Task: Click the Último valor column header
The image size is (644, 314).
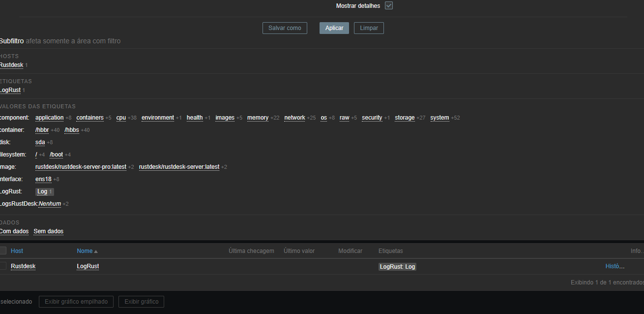Action: (299, 251)
